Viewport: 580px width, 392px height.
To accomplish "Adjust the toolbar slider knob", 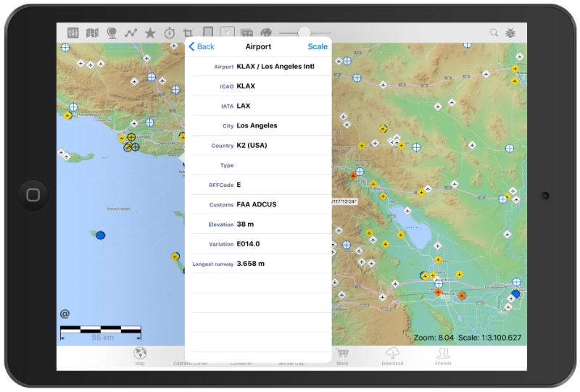I will click(x=304, y=33).
